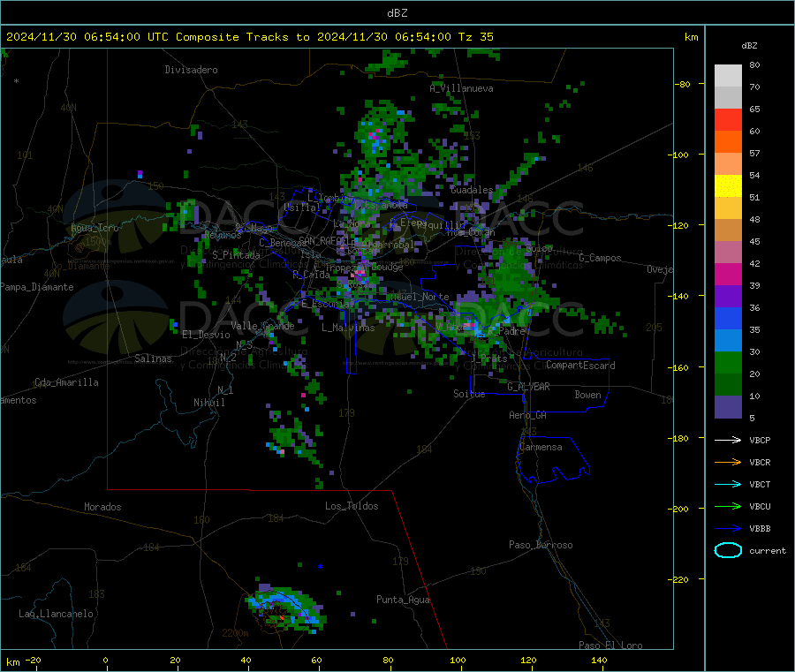Click the storm cell near '2200m' label
This screenshot has height=672, width=795.
286,609
